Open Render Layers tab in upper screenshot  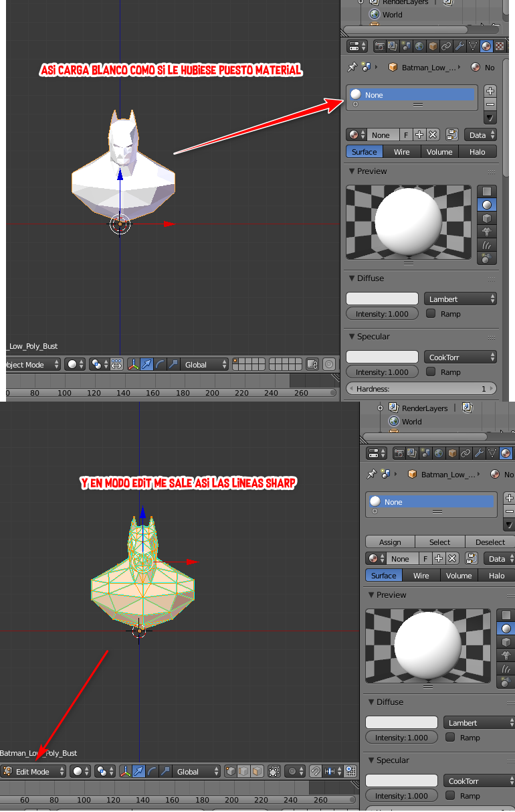click(393, 46)
